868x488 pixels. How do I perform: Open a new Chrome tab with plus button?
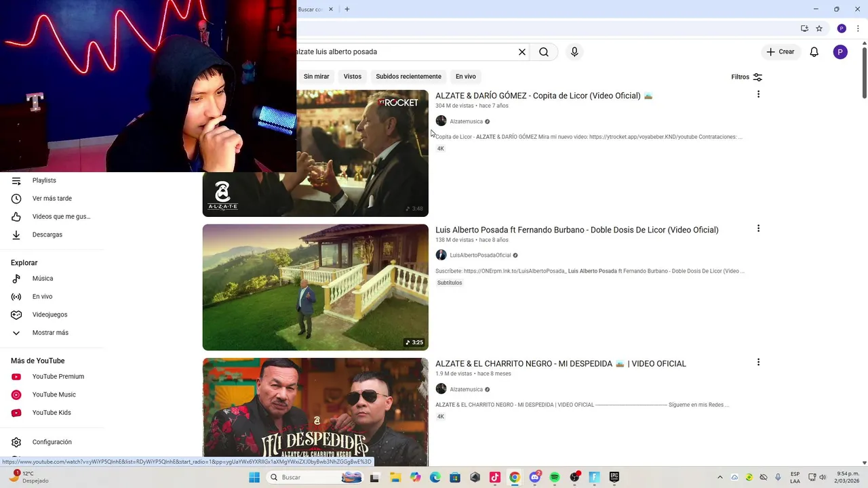coord(347,9)
